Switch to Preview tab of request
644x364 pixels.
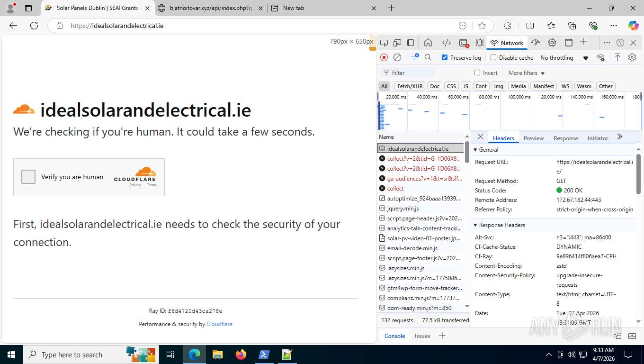(x=534, y=138)
